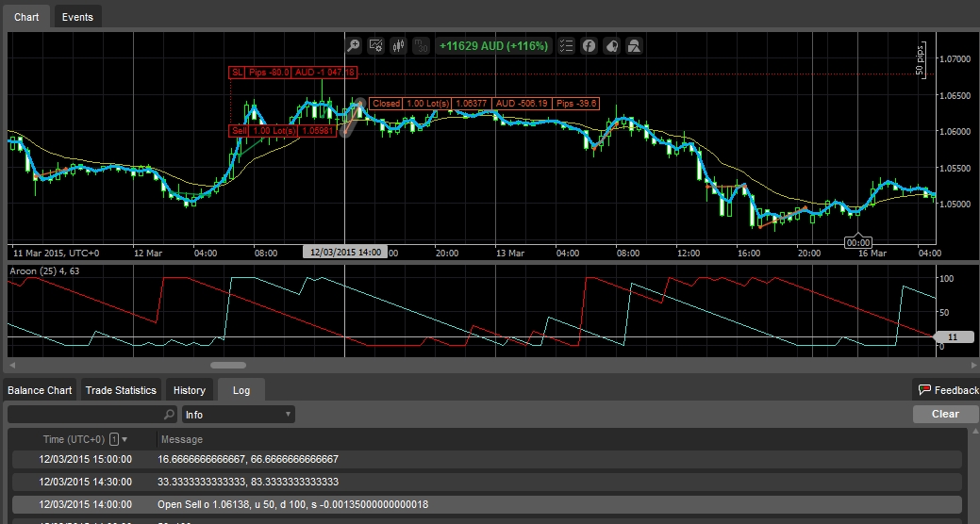This screenshot has height=524, width=980.
Task: Click the Feedback button
Action: [x=947, y=390]
